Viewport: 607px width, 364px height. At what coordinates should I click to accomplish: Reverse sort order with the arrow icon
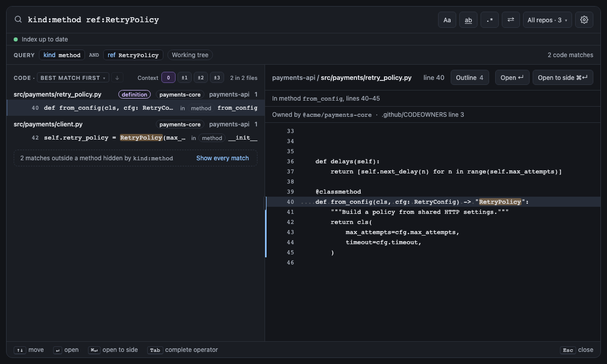click(117, 78)
